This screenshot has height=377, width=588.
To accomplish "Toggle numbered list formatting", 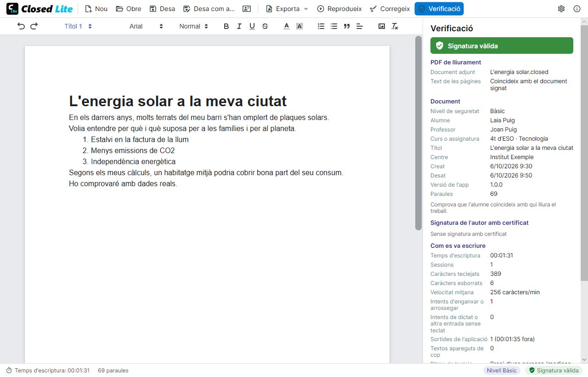I will pos(321,26).
